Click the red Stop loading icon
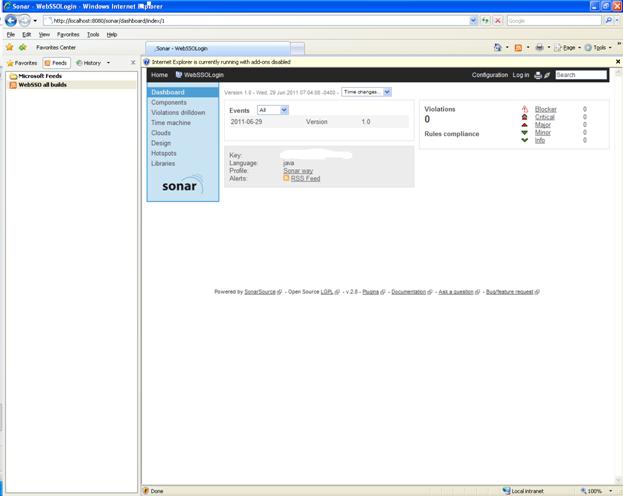Screen dimensions: 623x496 coord(498,20)
